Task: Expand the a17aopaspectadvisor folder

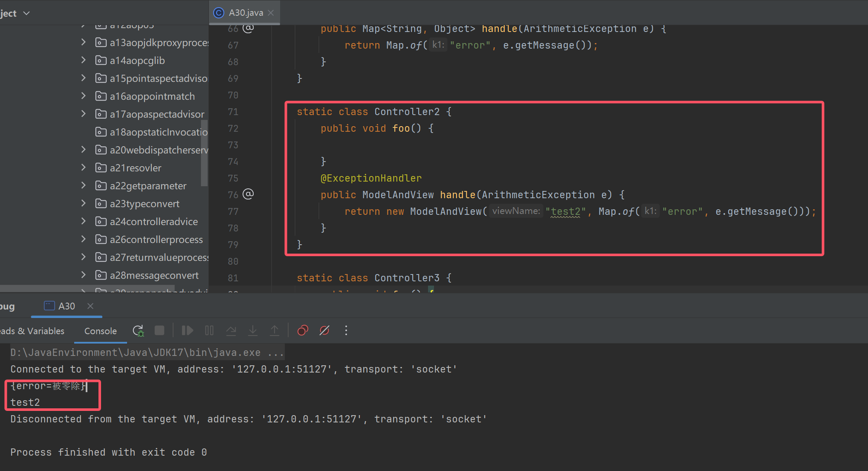Action: click(x=84, y=114)
